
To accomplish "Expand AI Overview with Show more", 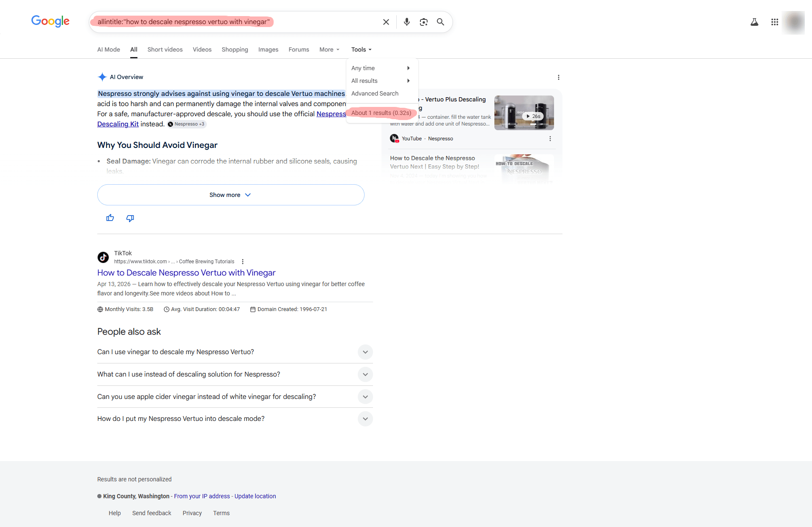I will (x=230, y=195).
